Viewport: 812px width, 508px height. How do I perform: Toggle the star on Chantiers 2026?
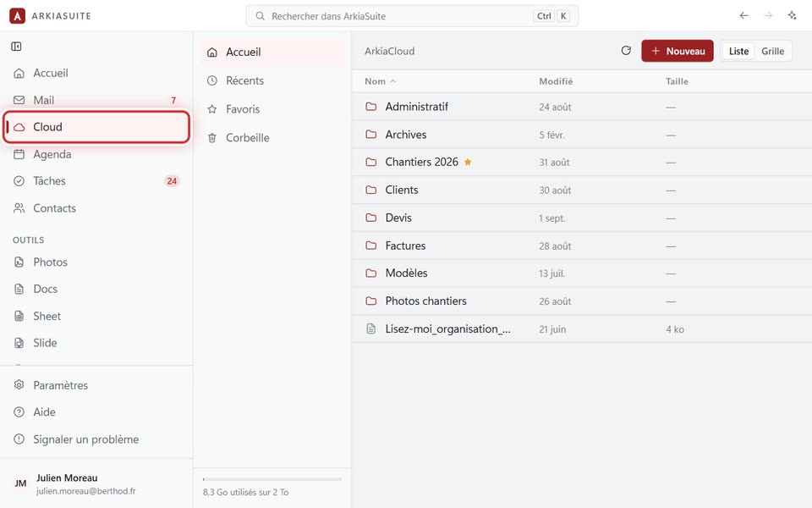click(x=468, y=162)
